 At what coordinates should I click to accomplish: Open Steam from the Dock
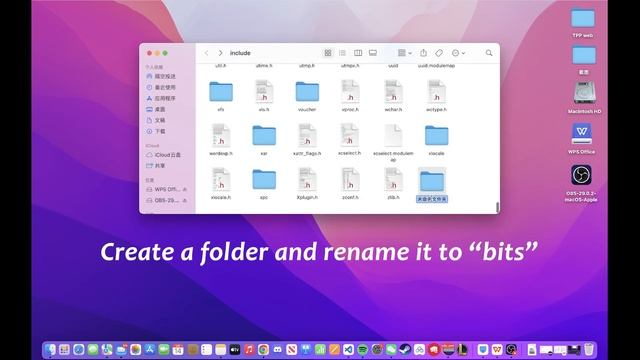(405, 349)
